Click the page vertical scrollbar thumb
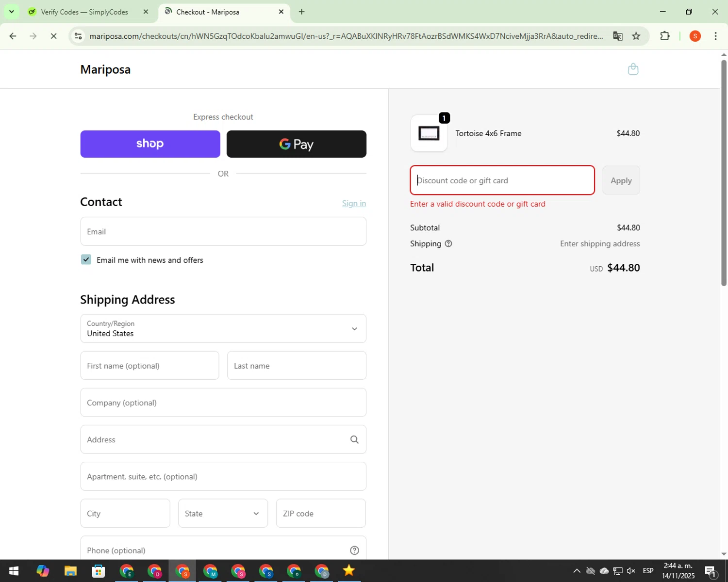 coord(724,172)
